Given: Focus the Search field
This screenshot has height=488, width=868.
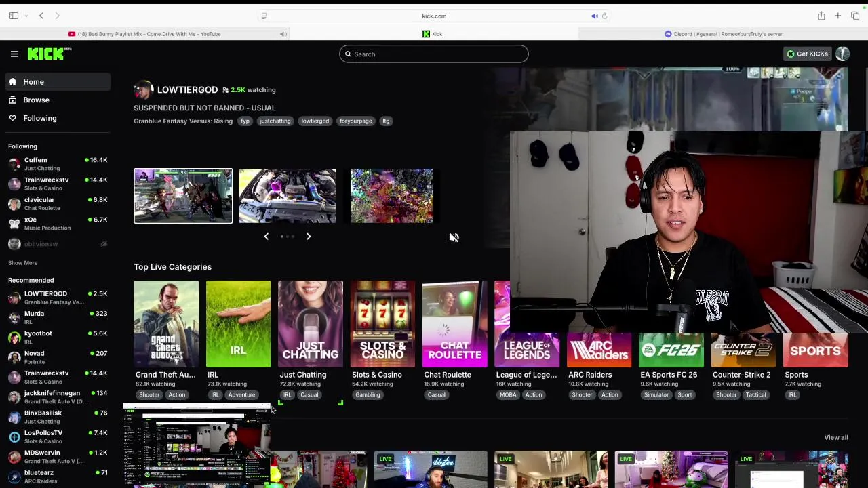Looking at the screenshot, I should coord(434,54).
